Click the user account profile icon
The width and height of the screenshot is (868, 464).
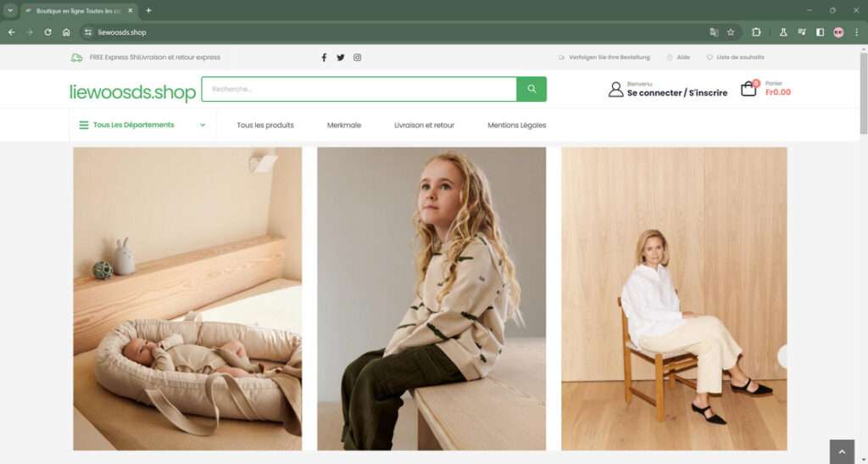click(615, 89)
